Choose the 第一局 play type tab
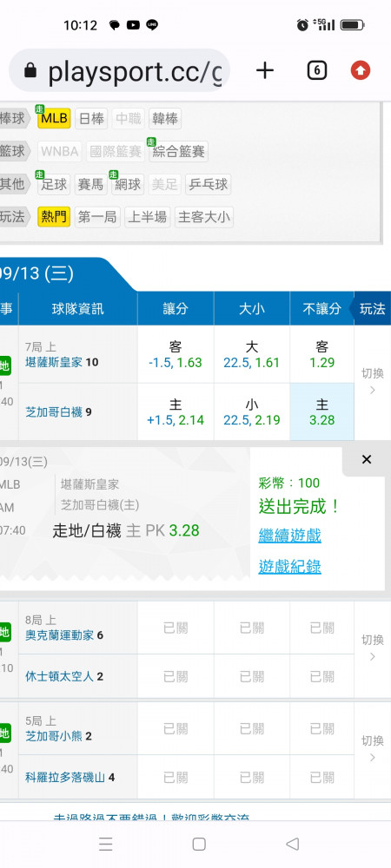 [97, 217]
